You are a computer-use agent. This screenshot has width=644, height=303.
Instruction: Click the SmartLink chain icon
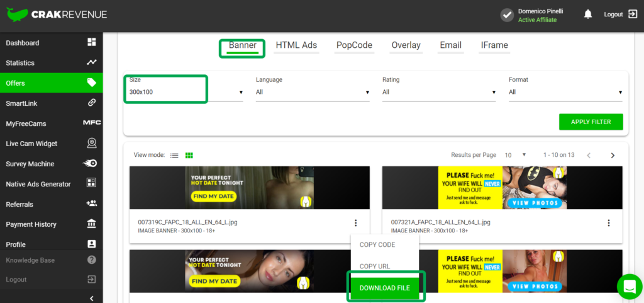92,103
